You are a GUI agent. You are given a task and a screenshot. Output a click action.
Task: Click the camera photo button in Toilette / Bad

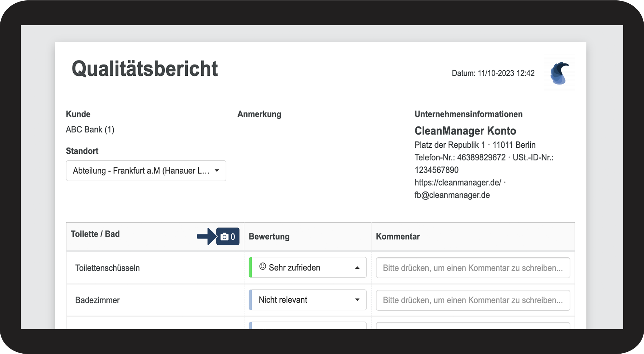click(228, 237)
